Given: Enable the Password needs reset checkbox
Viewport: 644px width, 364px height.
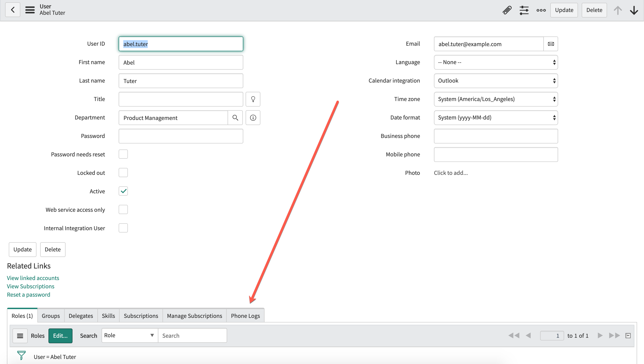Looking at the screenshot, I should tap(123, 154).
